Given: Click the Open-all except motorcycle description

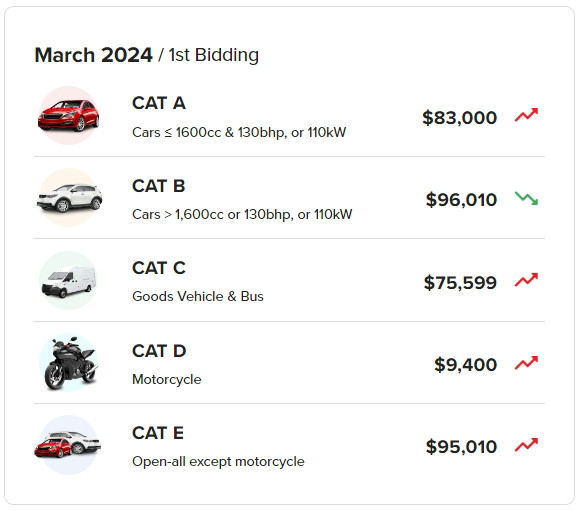Looking at the screenshot, I should click(218, 461).
